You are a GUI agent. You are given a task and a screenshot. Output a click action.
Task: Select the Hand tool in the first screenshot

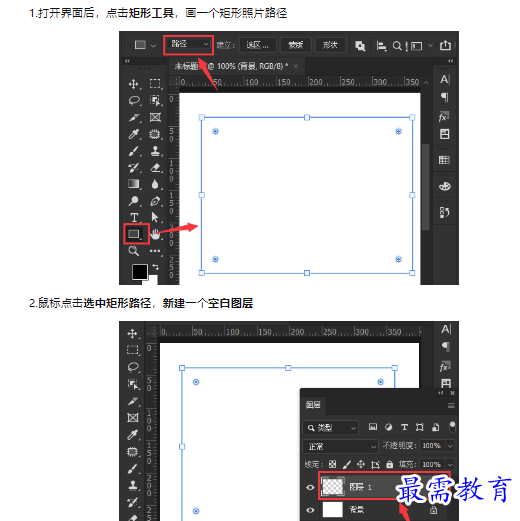coord(155,234)
